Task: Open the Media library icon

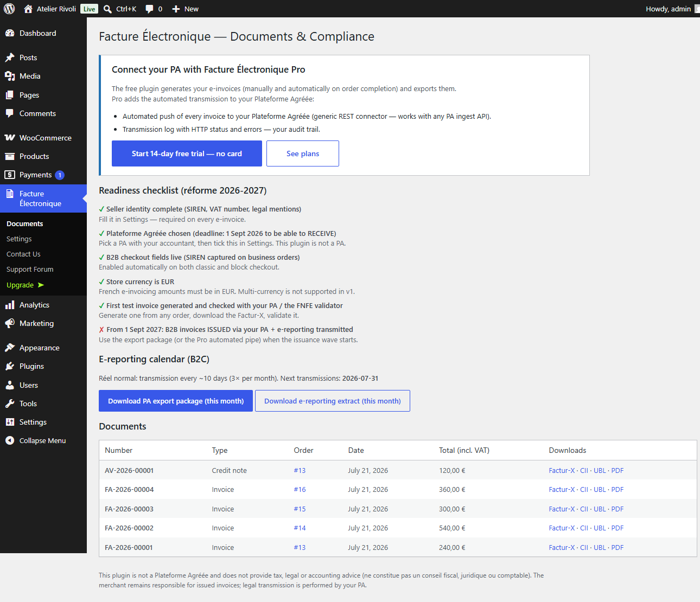Action: point(10,76)
